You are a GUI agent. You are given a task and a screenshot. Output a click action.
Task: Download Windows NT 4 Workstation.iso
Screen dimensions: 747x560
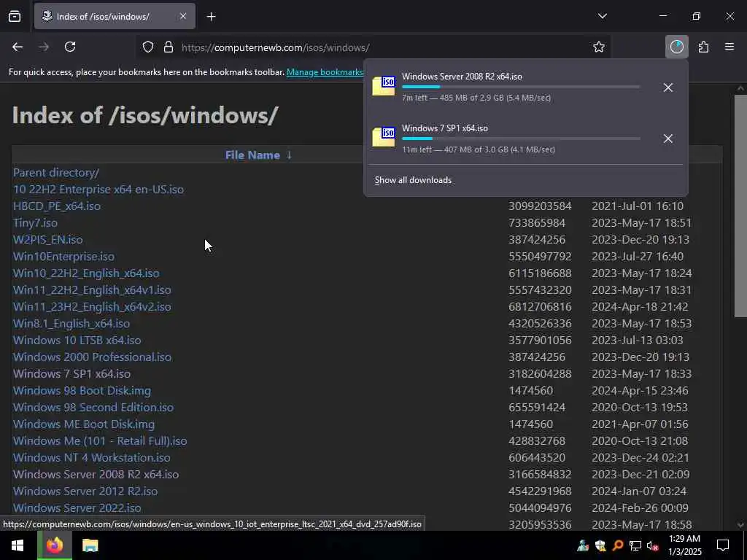(x=91, y=458)
